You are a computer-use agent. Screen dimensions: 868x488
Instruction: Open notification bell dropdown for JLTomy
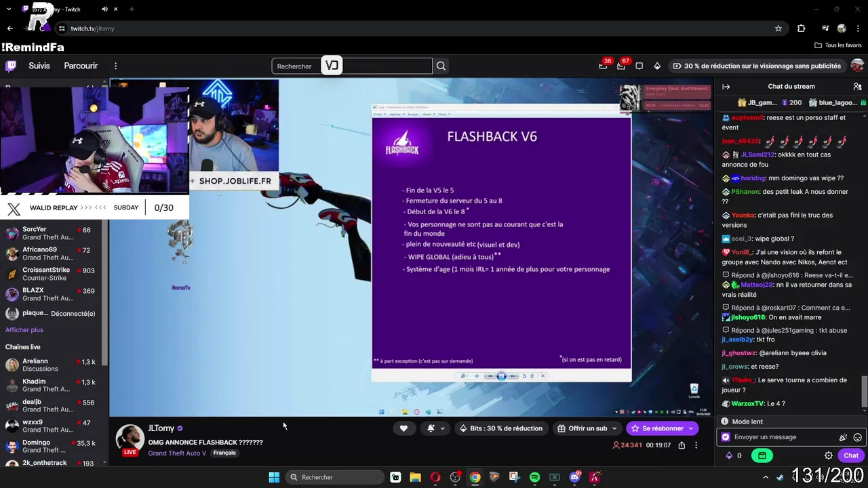435,428
